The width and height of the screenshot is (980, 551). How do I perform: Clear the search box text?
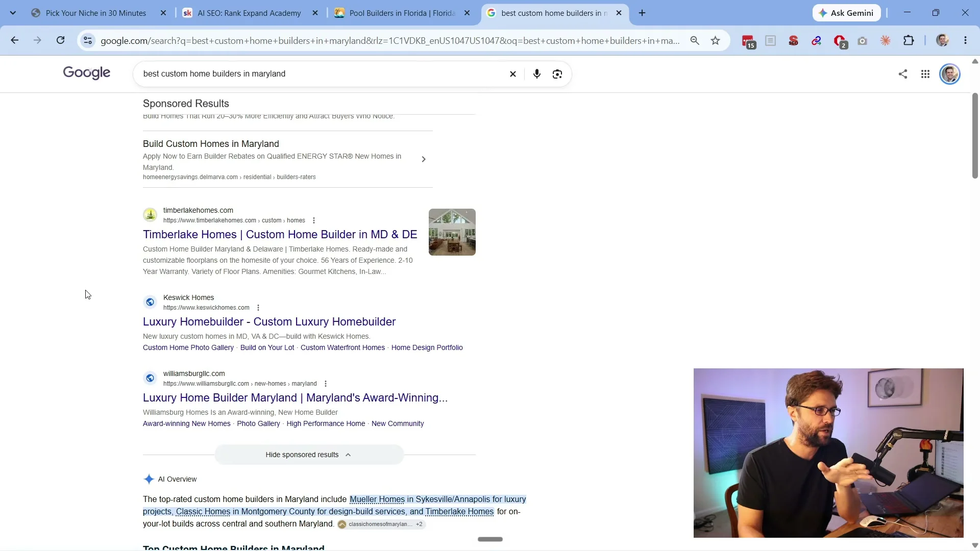point(513,74)
